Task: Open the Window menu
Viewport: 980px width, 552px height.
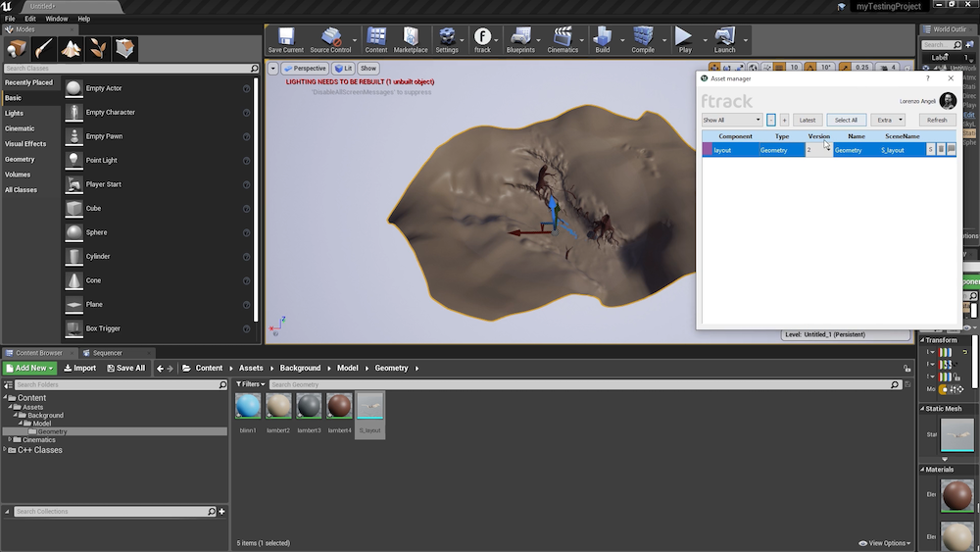Action: coord(56,19)
